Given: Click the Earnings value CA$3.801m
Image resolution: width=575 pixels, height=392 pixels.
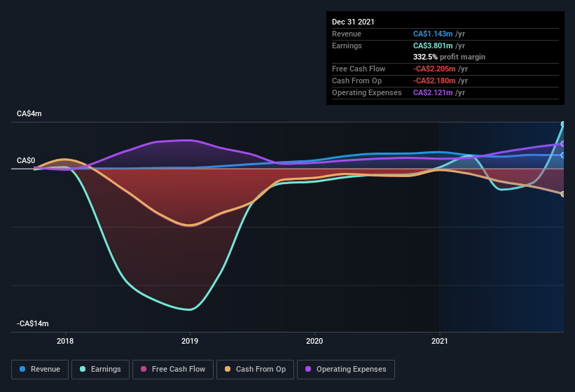Looking at the screenshot, I should (x=433, y=45).
